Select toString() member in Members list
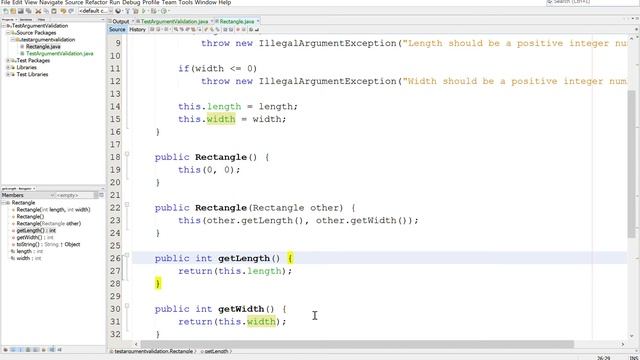The image size is (640, 360). [x=48, y=244]
